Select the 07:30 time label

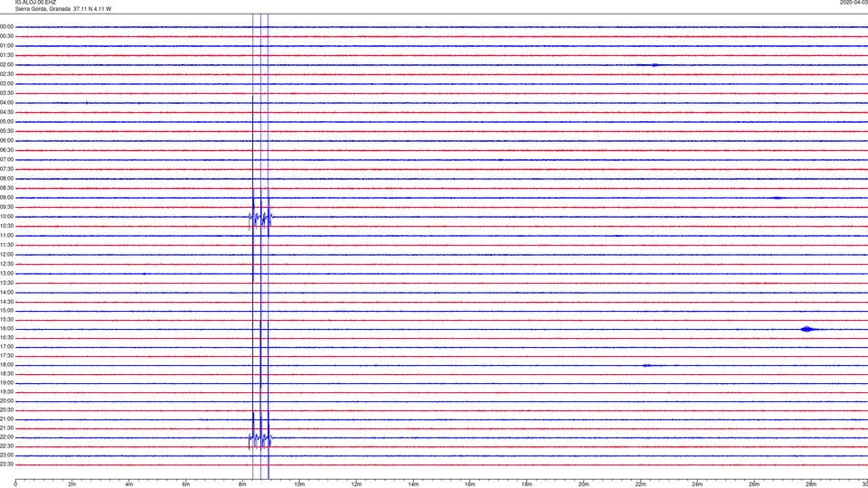click(6, 169)
